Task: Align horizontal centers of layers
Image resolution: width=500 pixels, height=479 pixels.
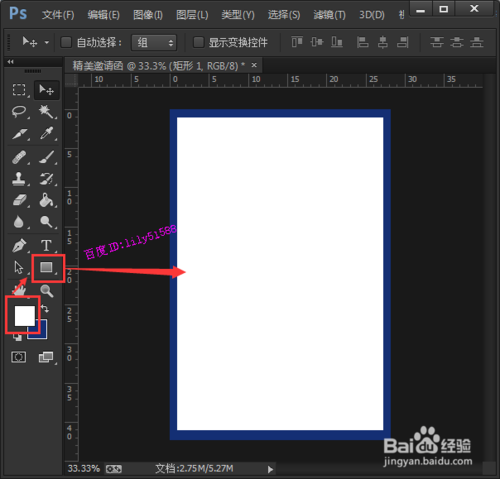Action: pos(383,42)
